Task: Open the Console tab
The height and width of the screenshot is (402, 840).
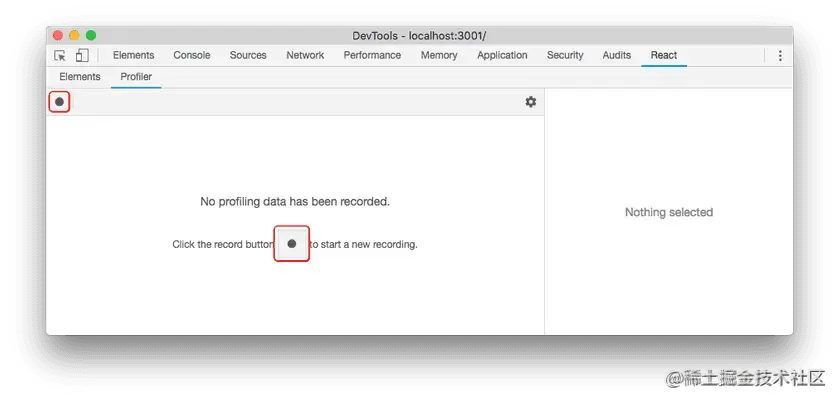Action: click(x=192, y=55)
